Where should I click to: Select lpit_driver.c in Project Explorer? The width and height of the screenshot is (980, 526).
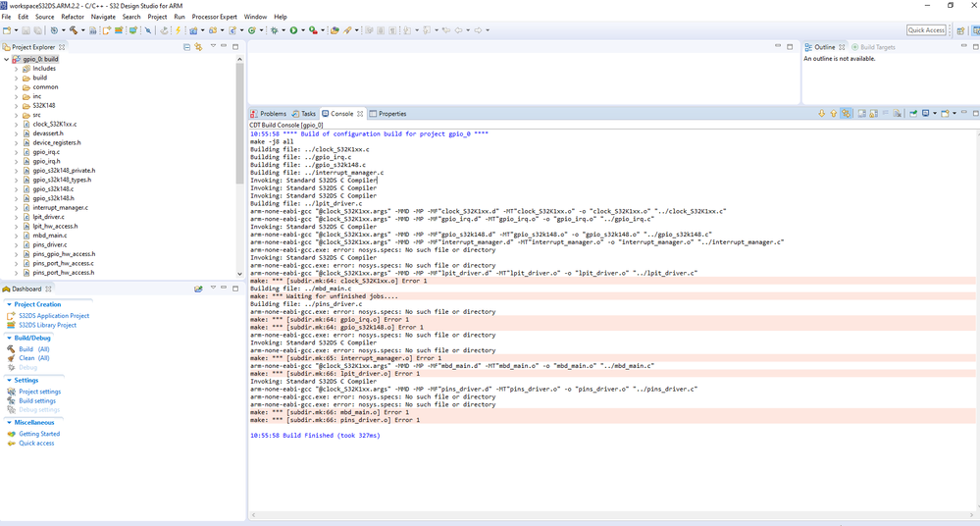point(48,217)
